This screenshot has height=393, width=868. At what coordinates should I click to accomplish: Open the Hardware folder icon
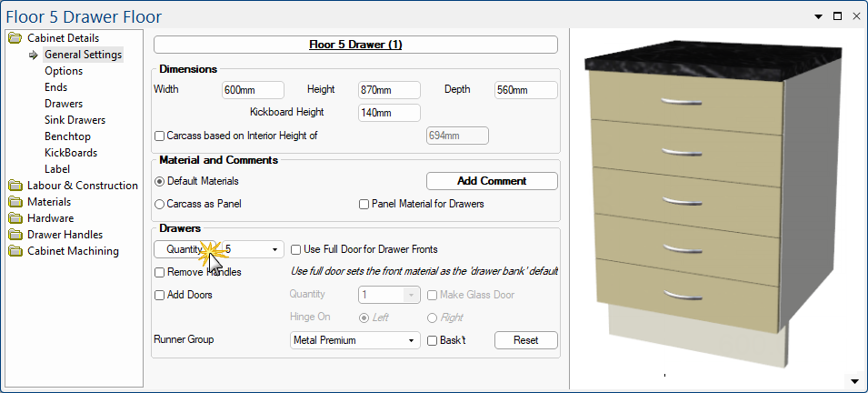(15, 218)
